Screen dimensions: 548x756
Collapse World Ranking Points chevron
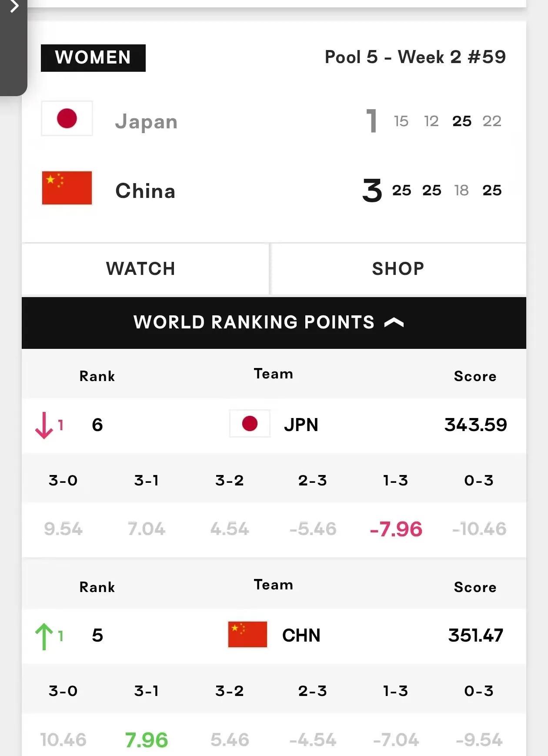[394, 323]
